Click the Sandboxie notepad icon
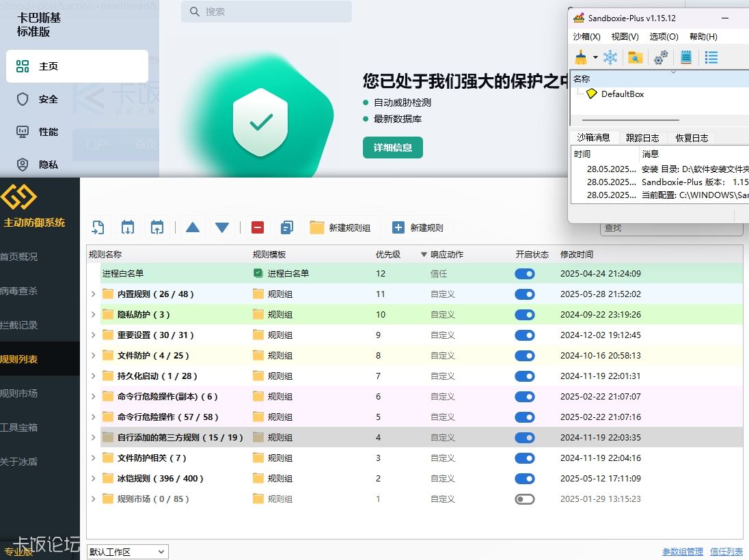749x560 pixels. 686,57
